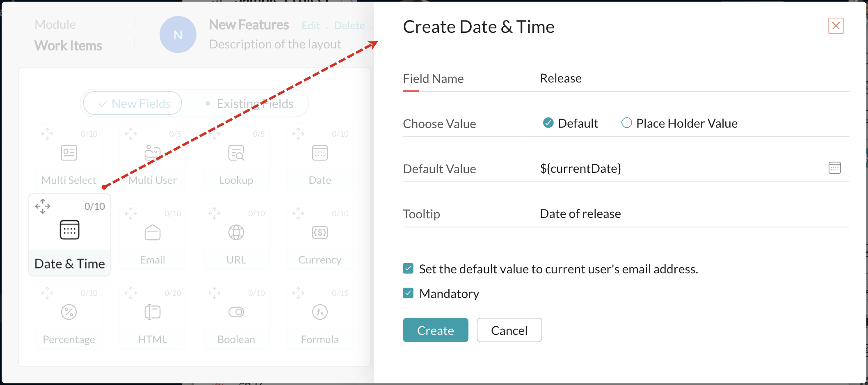868x385 pixels.
Task: Pick the Lookup field icon
Action: coord(236,153)
